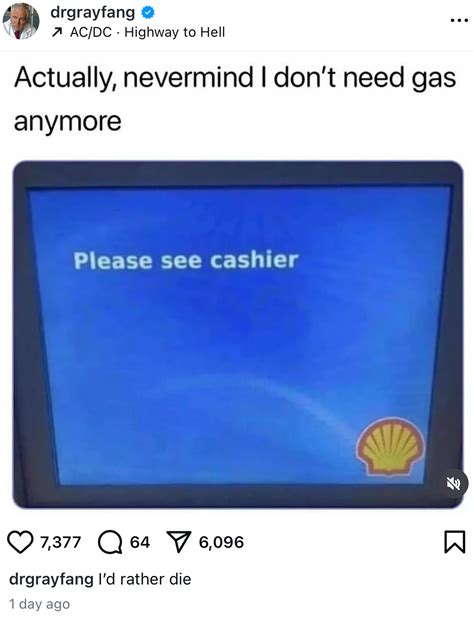474x619 pixels.
Task: Open drgrayfang username in caption
Action: 51,580
